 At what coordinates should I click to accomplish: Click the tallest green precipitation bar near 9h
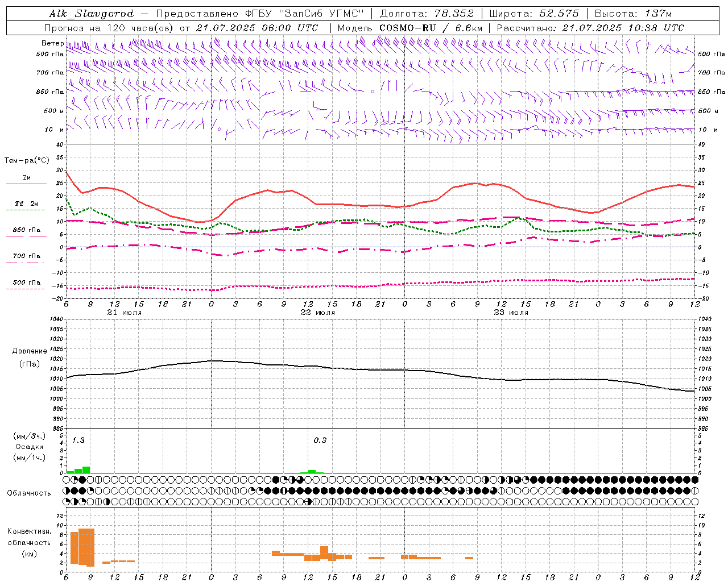pyautogui.click(x=86, y=469)
